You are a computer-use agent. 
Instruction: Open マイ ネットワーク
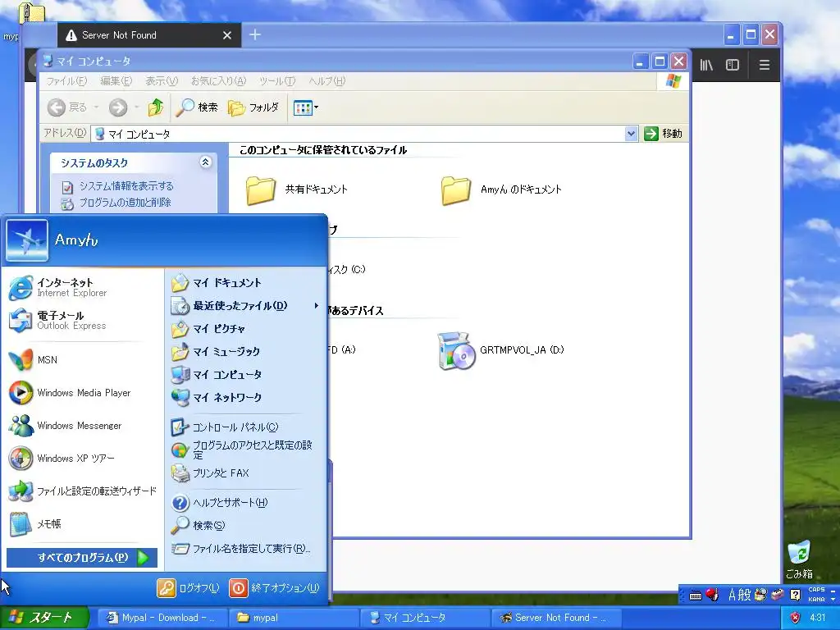(244, 398)
